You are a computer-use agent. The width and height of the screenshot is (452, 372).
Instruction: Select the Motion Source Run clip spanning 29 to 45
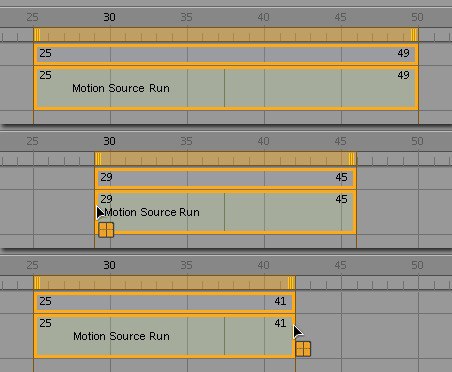point(226,212)
